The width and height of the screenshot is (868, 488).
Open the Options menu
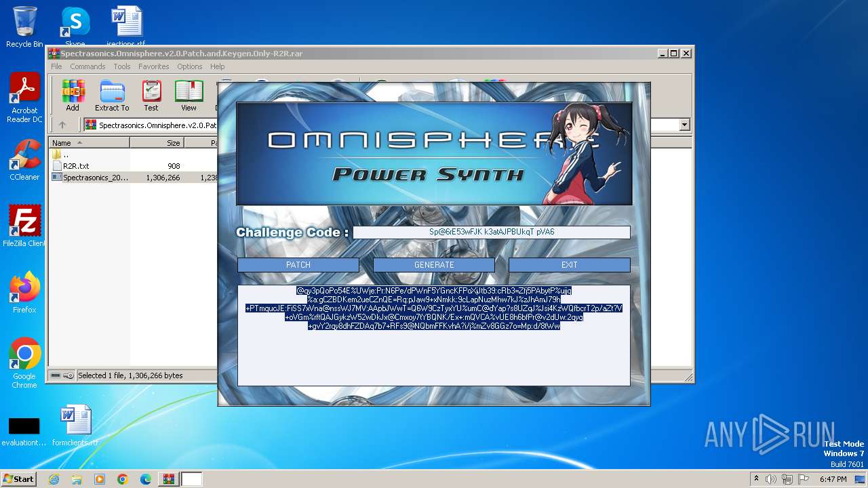pyautogui.click(x=190, y=66)
